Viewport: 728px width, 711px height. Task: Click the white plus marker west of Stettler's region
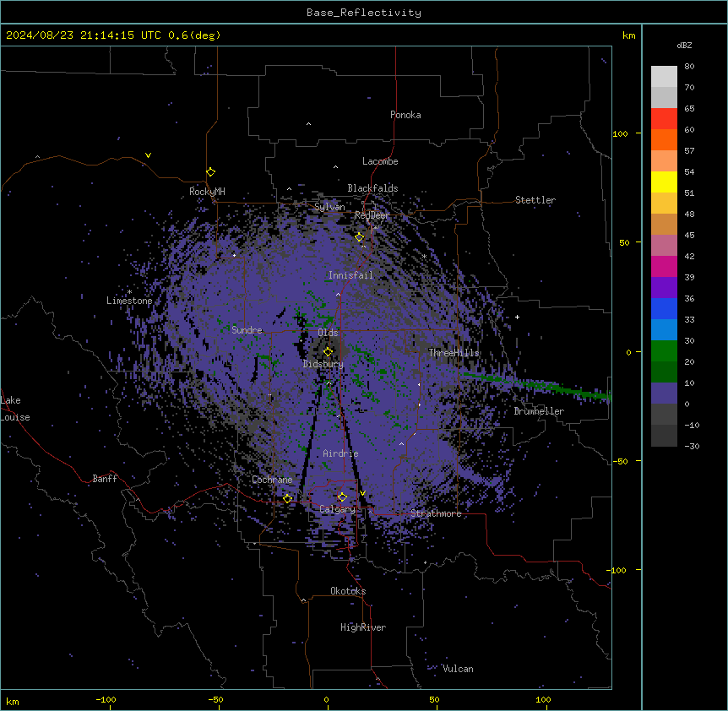(x=517, y=317)
